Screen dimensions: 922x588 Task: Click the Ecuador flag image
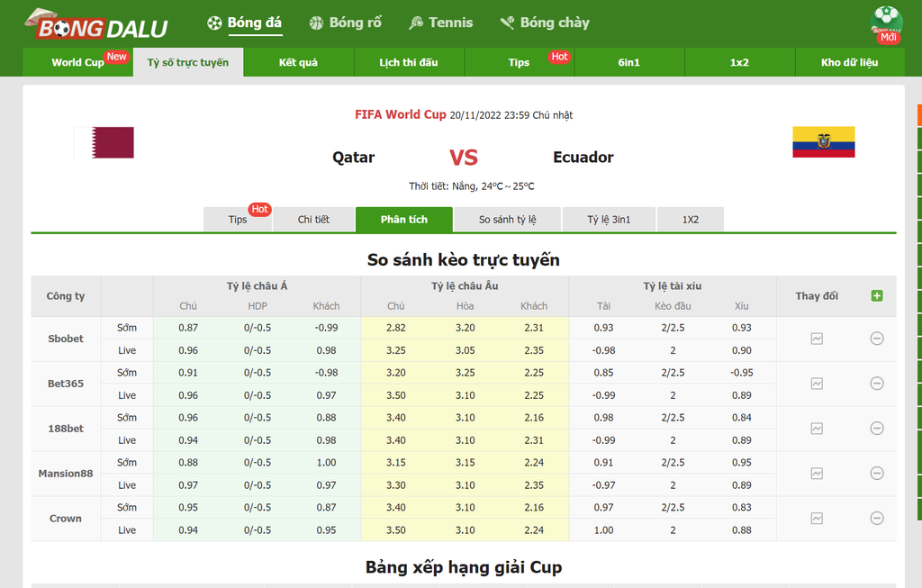pyautogui.click(x=824, y=141)
